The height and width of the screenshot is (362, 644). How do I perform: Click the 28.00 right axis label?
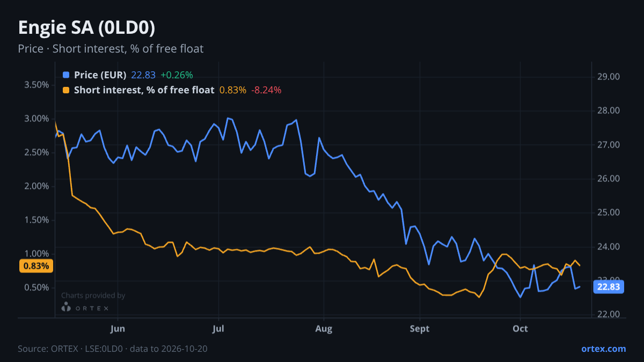609,110
